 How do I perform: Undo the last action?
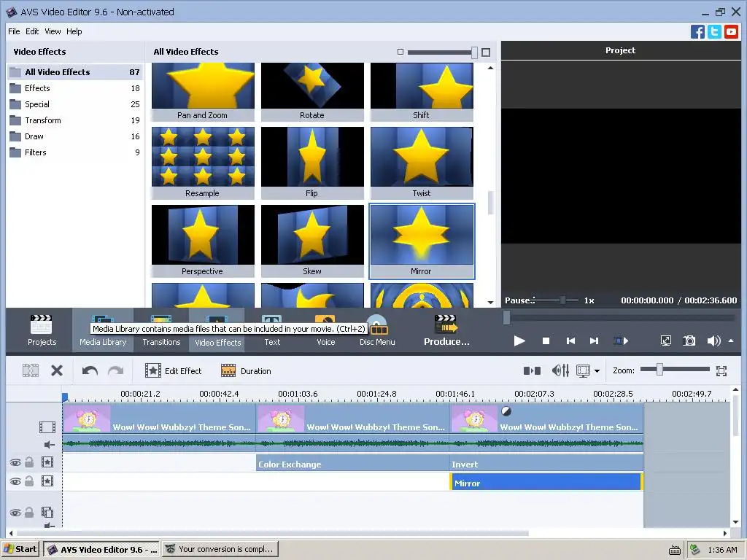coord(90,370)
